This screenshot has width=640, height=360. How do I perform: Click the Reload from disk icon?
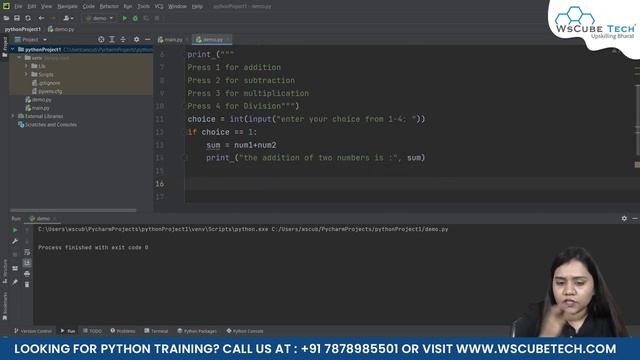click(28, 18)
